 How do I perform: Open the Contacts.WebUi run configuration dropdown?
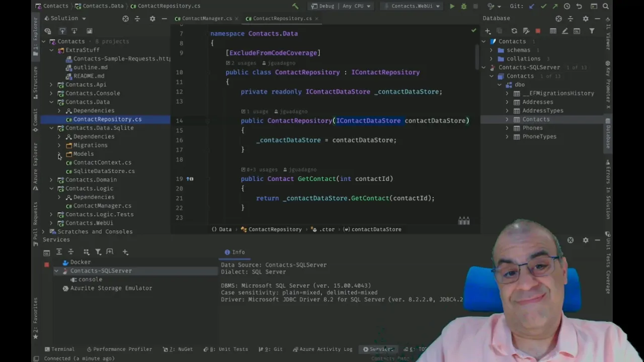point(411,6)
